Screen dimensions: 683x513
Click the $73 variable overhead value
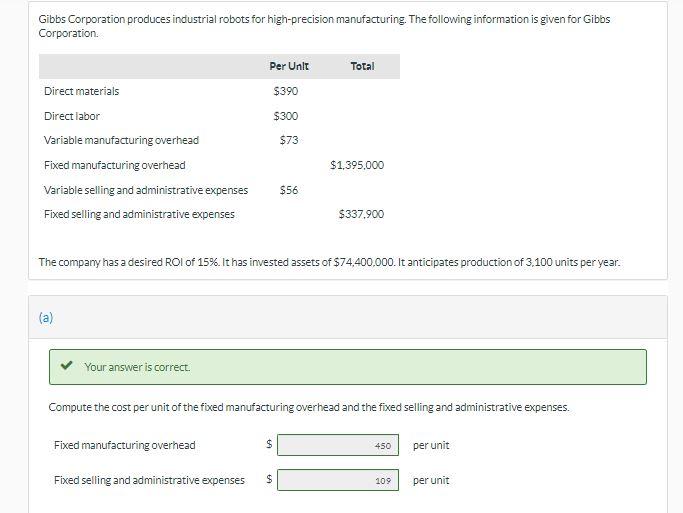288,140
